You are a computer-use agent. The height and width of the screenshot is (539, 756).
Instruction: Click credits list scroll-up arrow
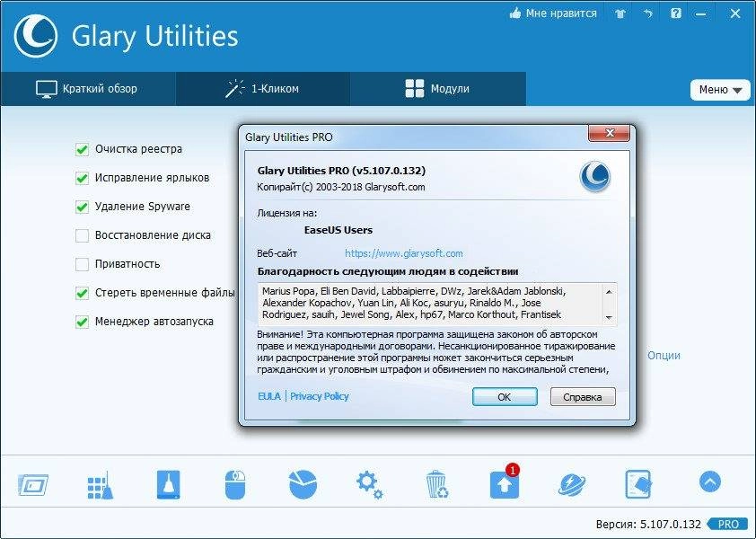pyautogui.click(x=609, y=291)
